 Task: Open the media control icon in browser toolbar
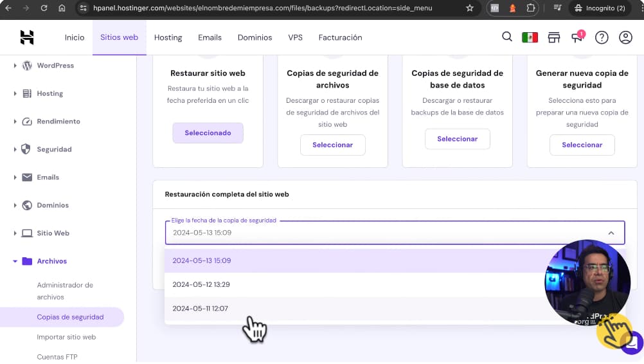coord(557,8)
